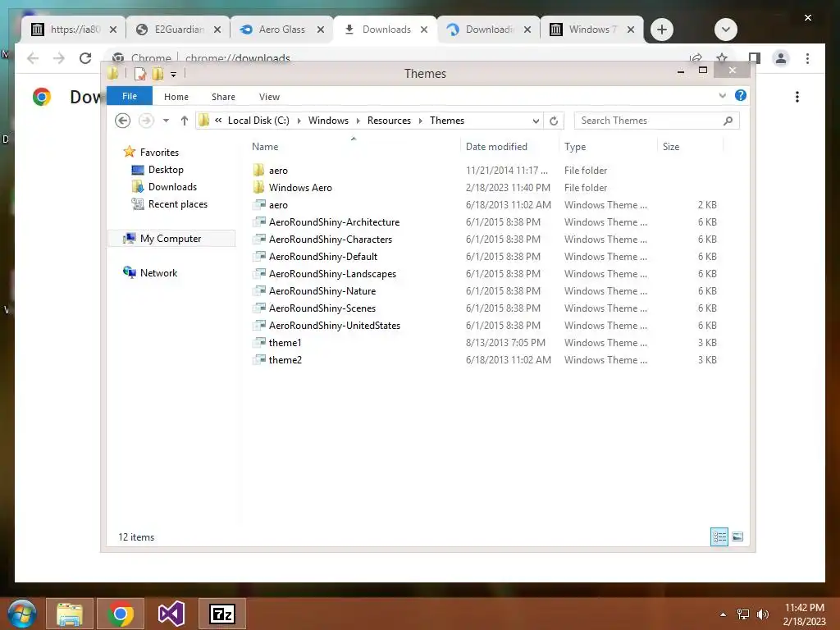Select My Computer in navigation pane
The width and height of the screenshot is (840, 630).
pos(171,239)
